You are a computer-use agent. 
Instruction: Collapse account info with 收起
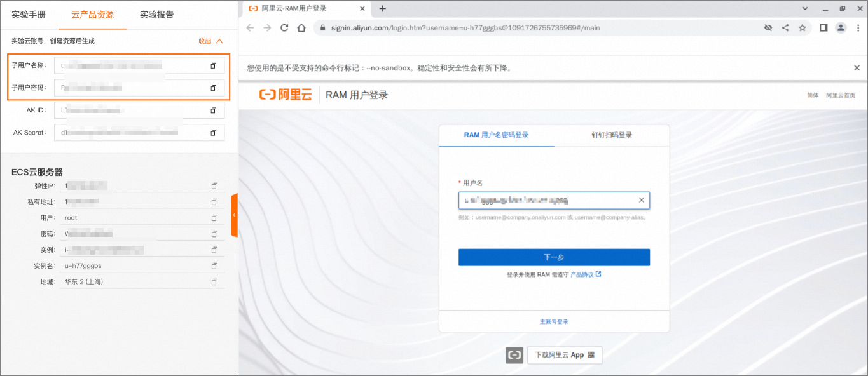(x=210, y=41)
